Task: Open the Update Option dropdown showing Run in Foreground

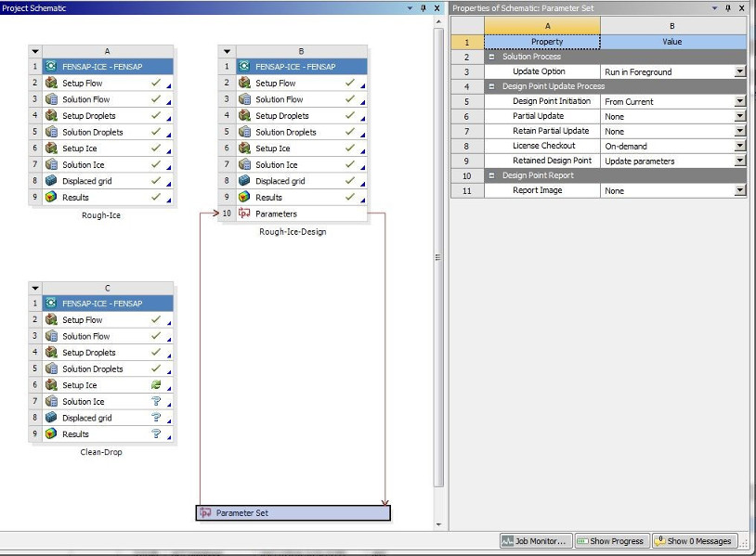Action: 738,71
